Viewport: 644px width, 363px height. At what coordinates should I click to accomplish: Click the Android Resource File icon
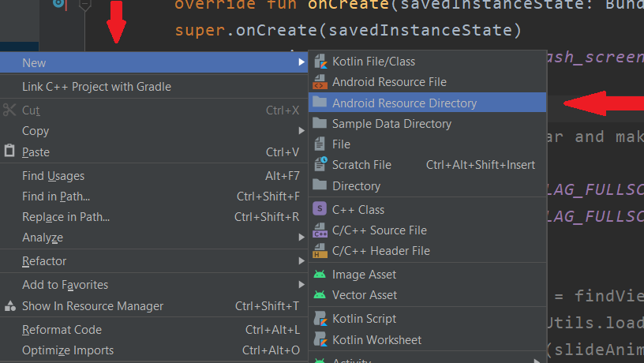(x=320, y=82)
